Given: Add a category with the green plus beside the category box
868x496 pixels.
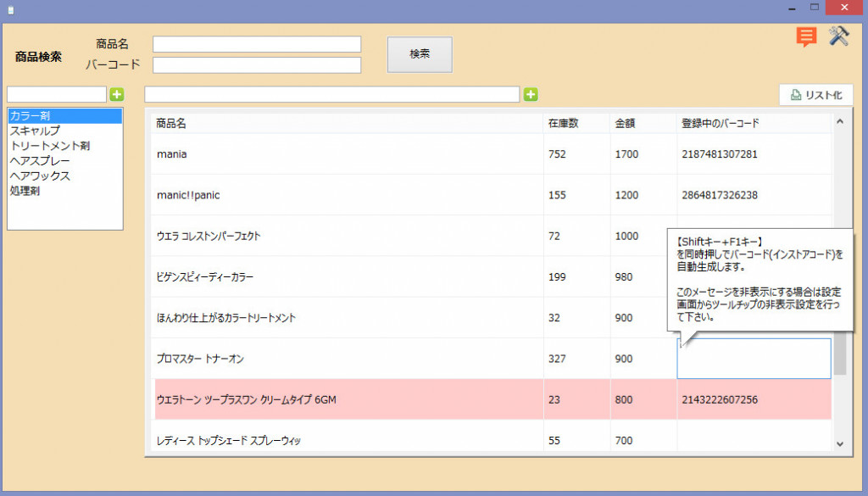Looking at the screenshot, I should (116, 94).
